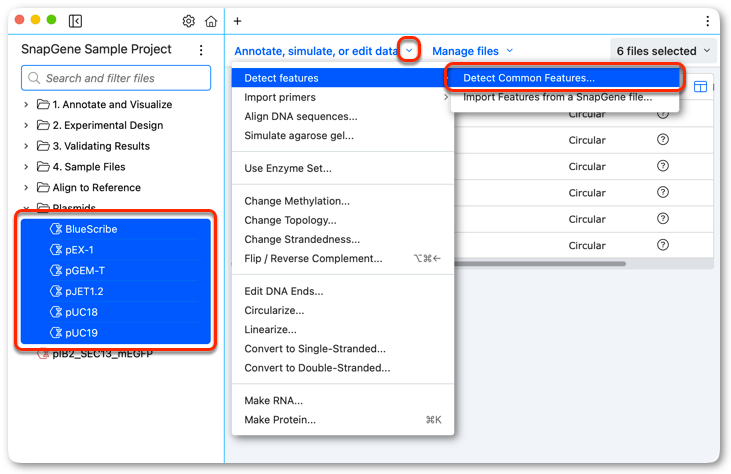Choose Change Methylation...
The image size is (731, 474).
pyautogui.click(x=343, y=201)
